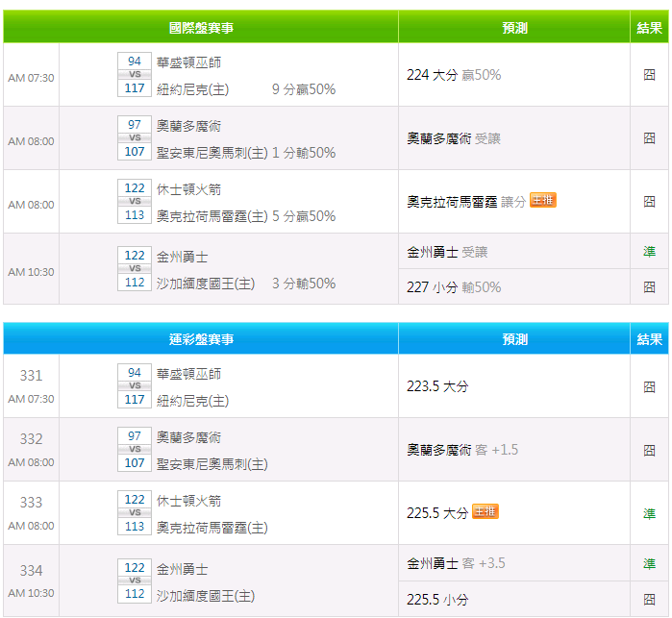Open 聖安東尼奧馬刺(主) in 國際盤賽事 table
The width and height of the screenshot is (672, 618).
pyautogui.click(x=212, y=153)
